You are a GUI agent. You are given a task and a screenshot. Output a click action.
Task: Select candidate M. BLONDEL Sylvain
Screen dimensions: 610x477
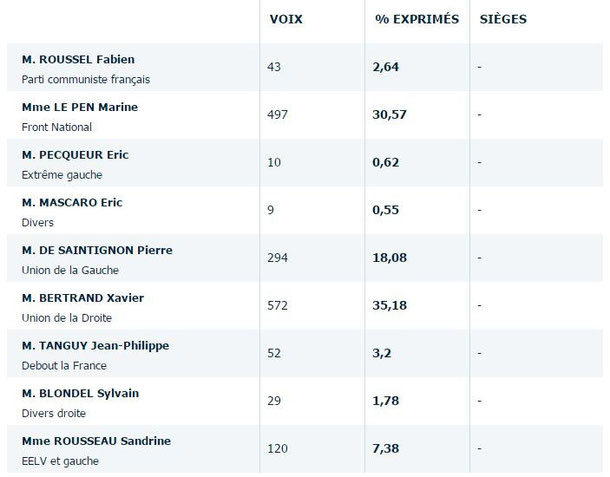81,393
